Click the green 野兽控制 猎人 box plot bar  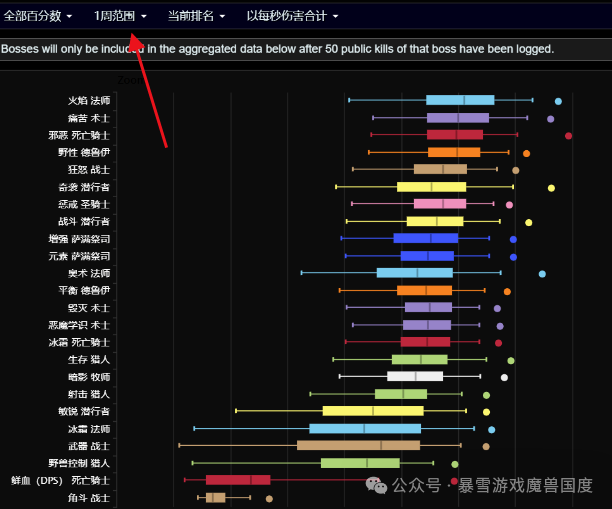360,463
